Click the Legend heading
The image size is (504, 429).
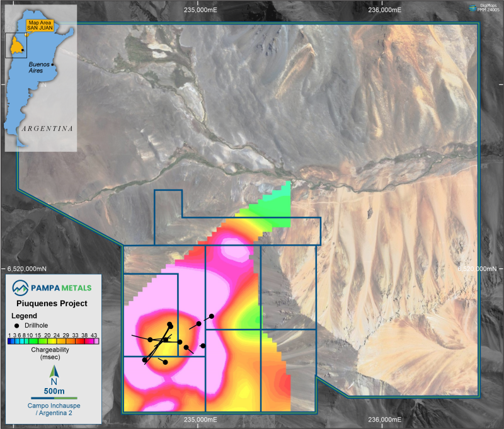25,315
